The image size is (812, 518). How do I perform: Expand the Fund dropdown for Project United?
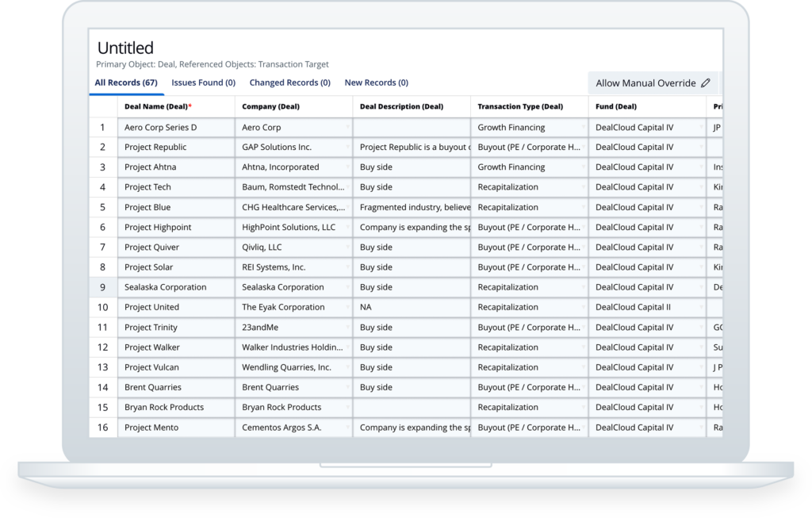click(x=701, y=307)
